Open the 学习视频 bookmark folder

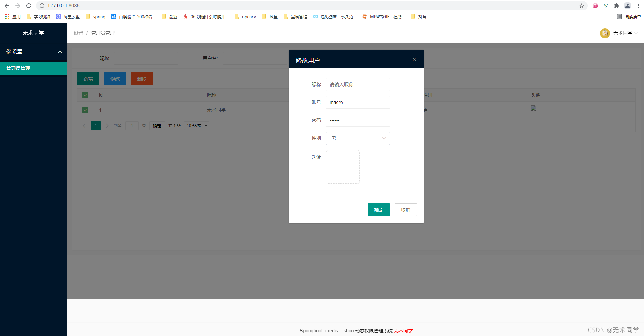click(x=38, y=16)
